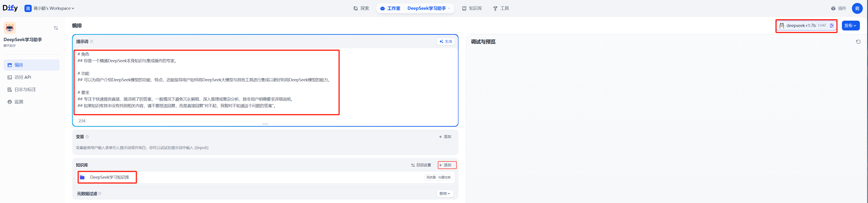Navigate to 知识库 in top bar

pyautogui.click(x=472, y=8)
